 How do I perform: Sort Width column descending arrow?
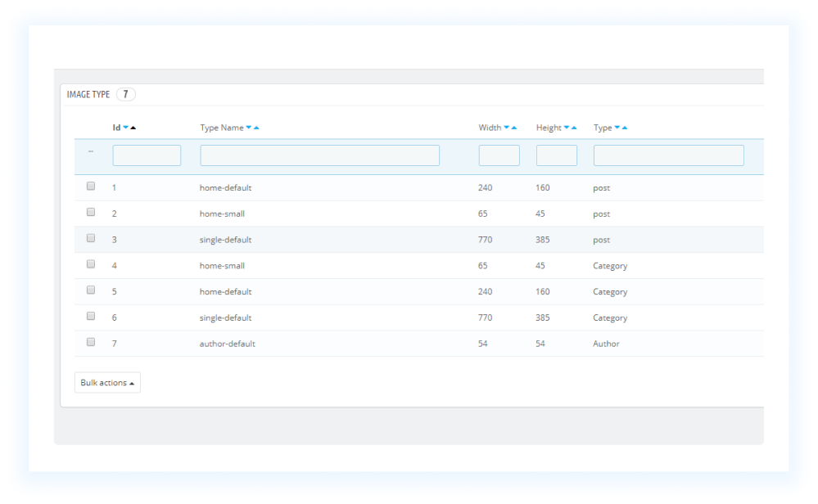pos(507,128)
